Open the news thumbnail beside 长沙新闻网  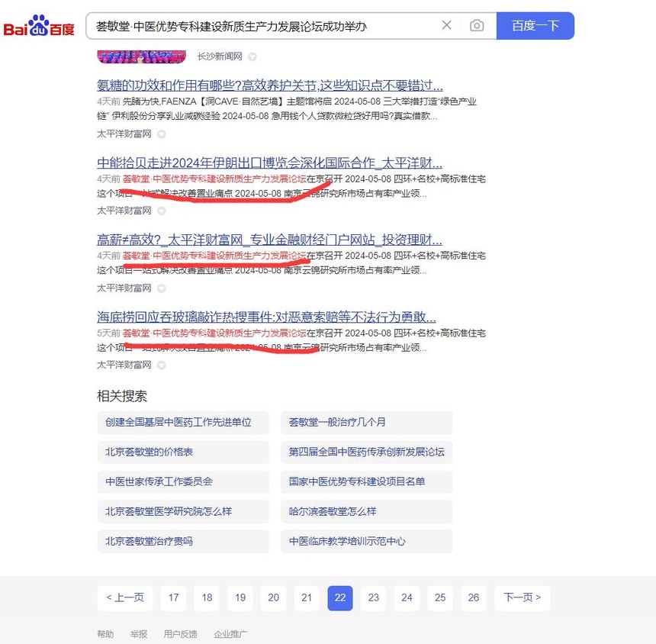141,57
